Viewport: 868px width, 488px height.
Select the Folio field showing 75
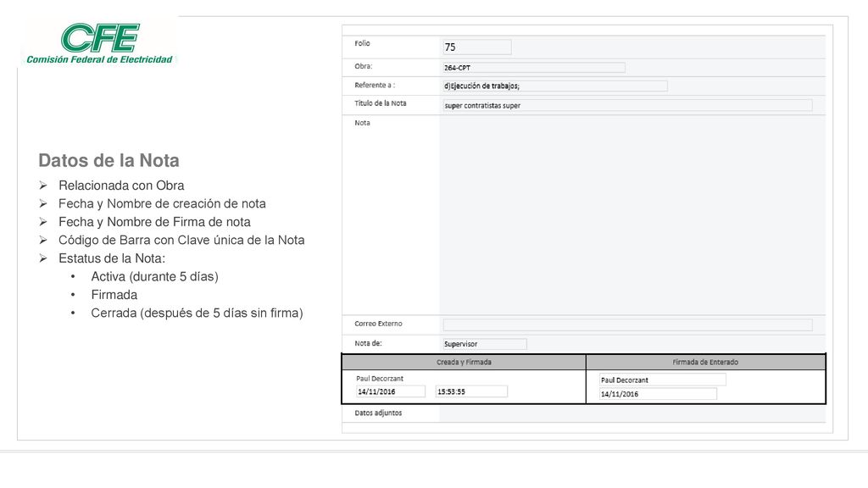coord(476,47)
